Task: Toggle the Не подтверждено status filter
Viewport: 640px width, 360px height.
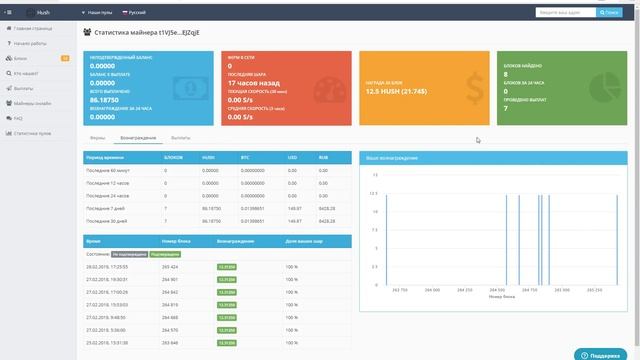Action: 129,254
